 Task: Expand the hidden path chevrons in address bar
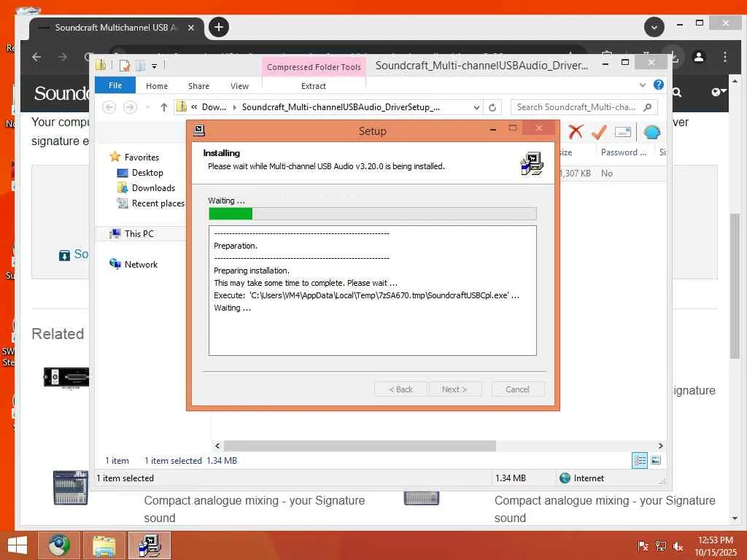(x=194, y=107)
